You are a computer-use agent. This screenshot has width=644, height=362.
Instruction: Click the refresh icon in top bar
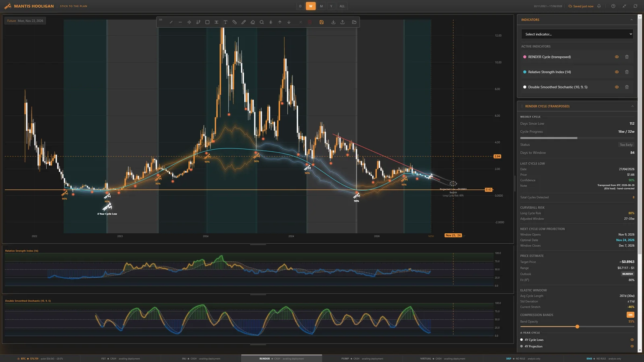[x=635, y=6]
